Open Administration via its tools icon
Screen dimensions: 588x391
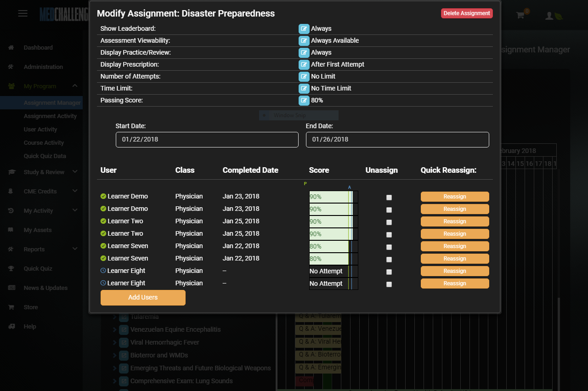tap(11, 67)
